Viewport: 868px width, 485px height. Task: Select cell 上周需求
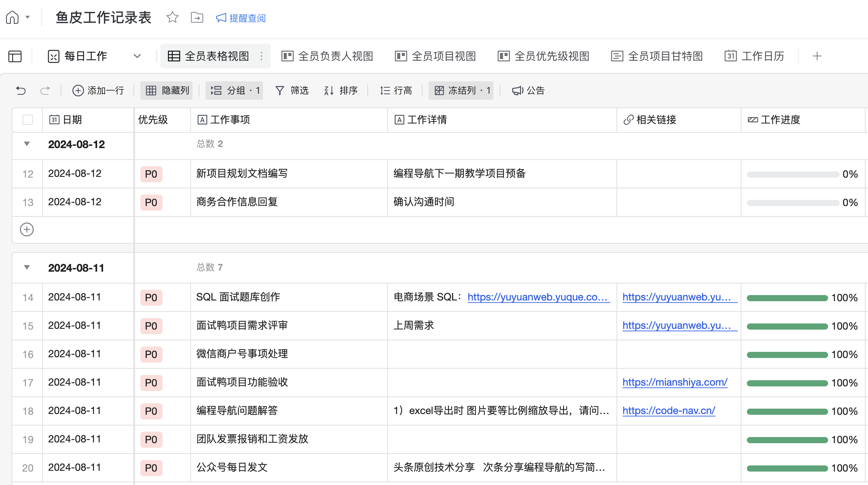tap(502, 326)
